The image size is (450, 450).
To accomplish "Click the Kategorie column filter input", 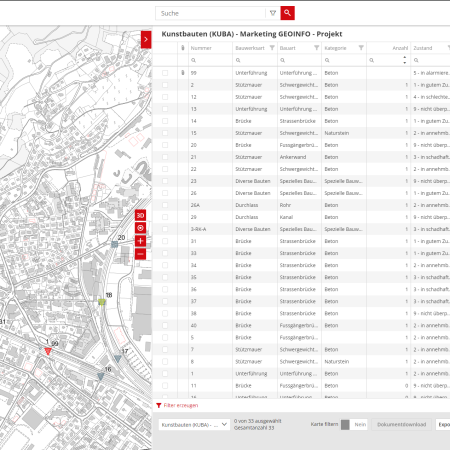I will tap(344, 60).
